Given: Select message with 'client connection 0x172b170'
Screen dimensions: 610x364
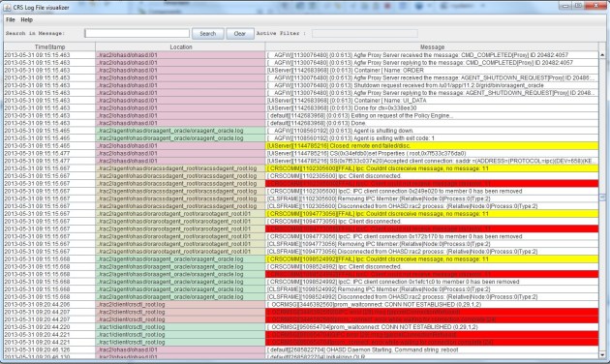Looking at the screenshot, I should coord(432,236).
